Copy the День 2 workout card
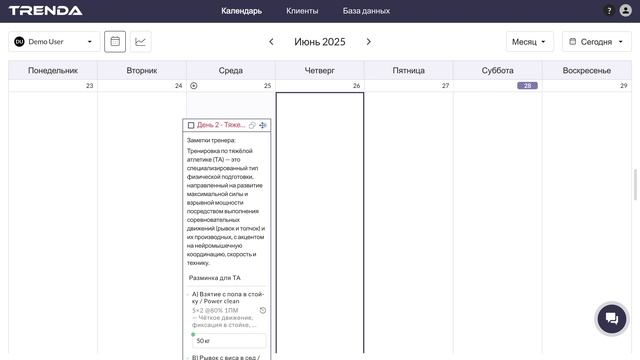The image size is (640, 360). click(252, 125)
